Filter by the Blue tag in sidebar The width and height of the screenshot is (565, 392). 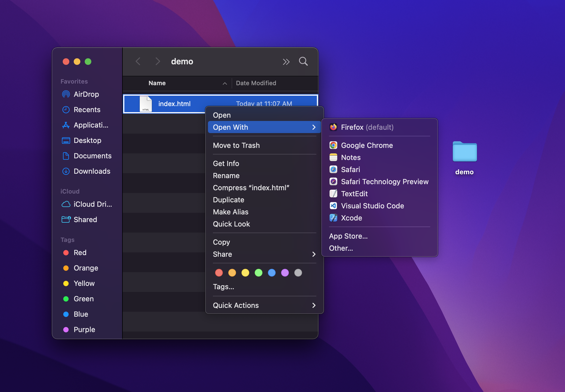click(87, 314)
